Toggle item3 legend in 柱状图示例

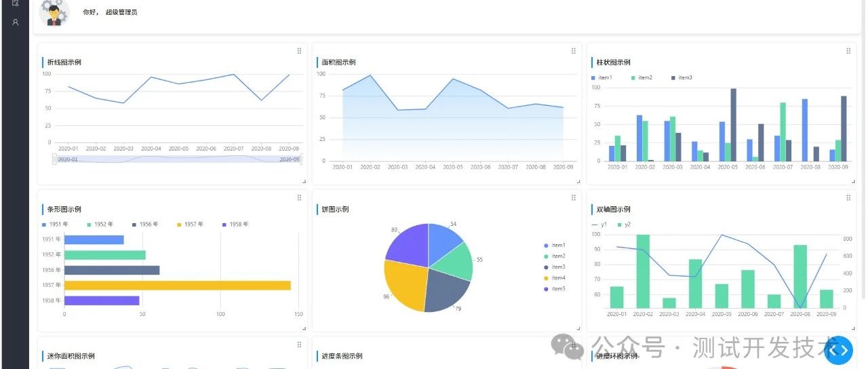[682, 78]
